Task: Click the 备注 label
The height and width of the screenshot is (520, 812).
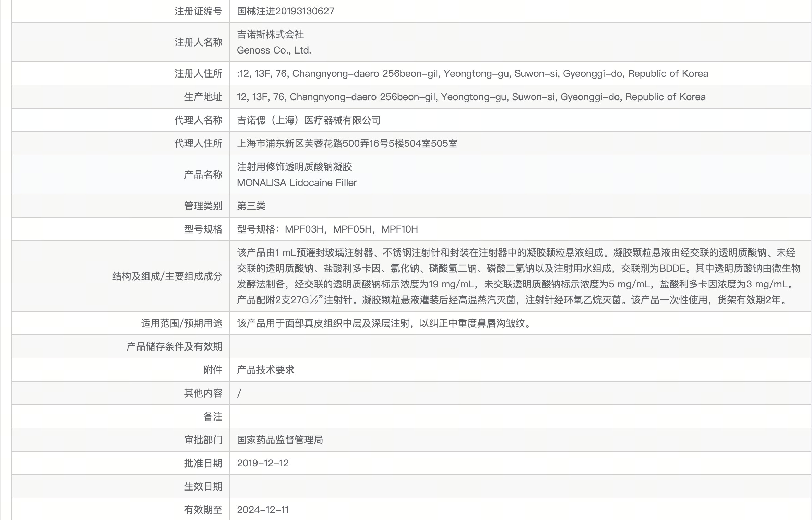Action: [x=213, y=416]
